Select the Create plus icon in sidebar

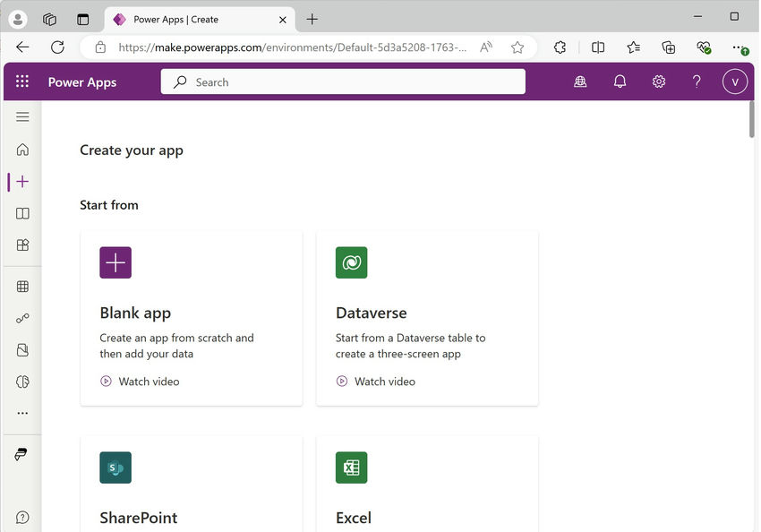pos(22,181)
